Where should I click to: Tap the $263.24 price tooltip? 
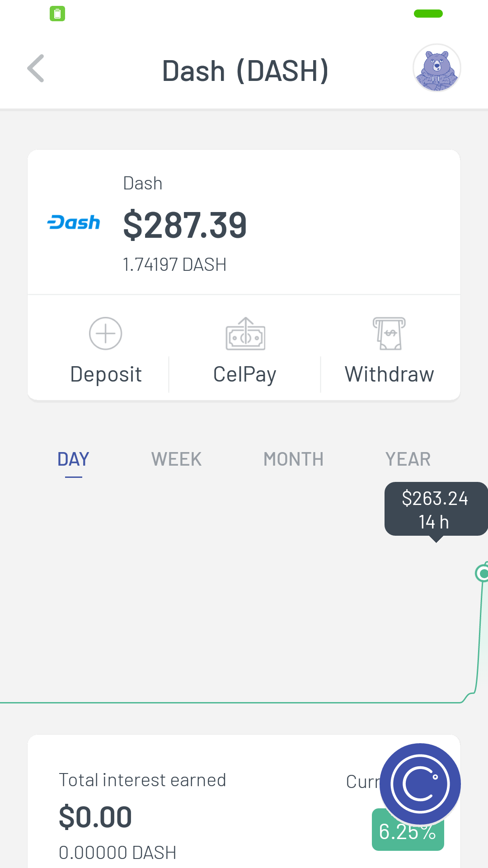pyautogui.click(x=436, y=509)
